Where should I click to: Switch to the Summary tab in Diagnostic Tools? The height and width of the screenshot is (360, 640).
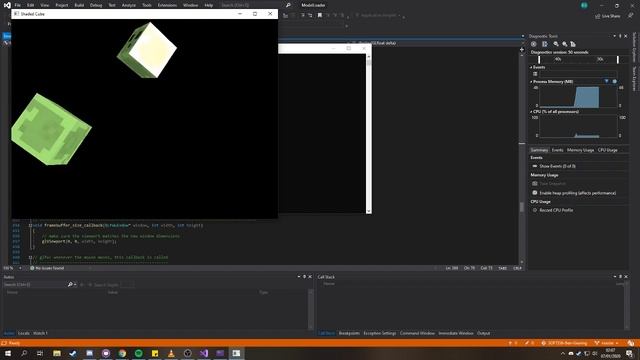539,150
